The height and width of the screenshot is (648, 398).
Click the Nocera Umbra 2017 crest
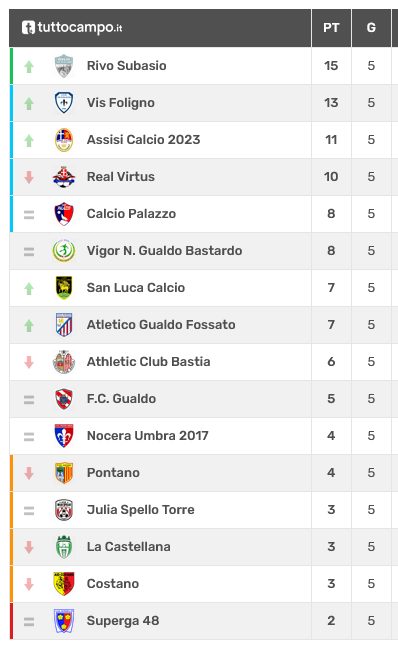[64, 436]
